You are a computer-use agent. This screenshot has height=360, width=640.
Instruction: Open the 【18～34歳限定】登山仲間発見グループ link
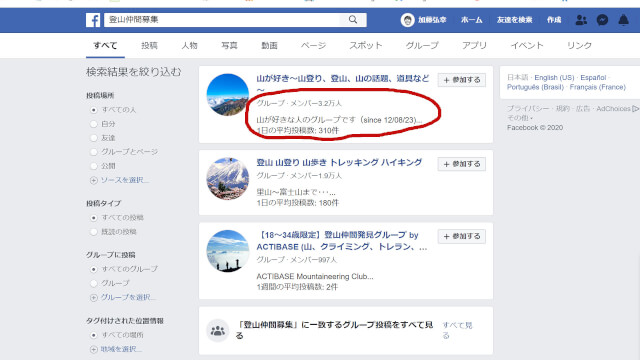[x=342, y=241]
